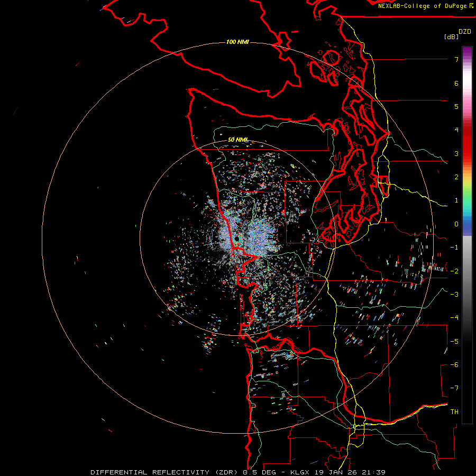Click the -5 value on color scale

pos(454,342)
